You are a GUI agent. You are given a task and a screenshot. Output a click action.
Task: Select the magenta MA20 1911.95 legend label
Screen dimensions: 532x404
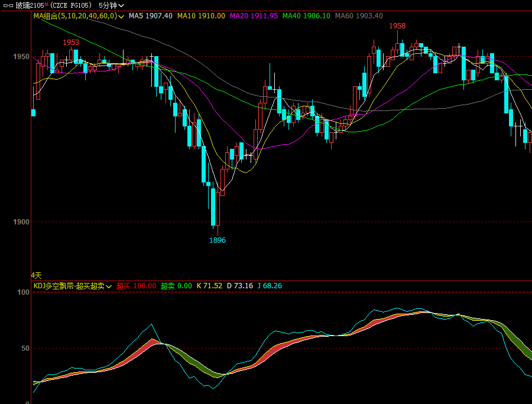coord(254,16)
